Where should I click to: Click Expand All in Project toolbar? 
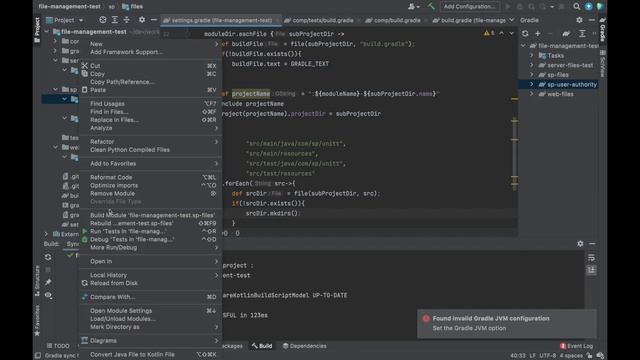pos(115,20)
